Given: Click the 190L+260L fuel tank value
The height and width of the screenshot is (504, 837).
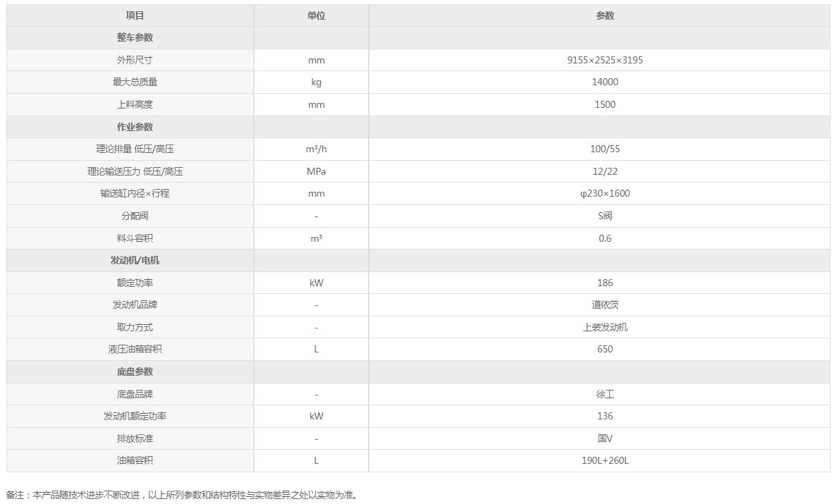Looking at the screenshot, I should tap(605, 460).
